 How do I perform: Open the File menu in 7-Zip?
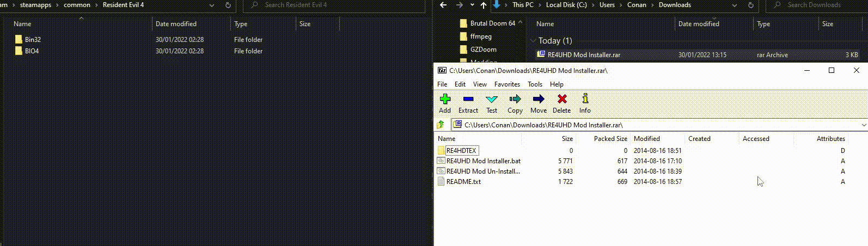click(442, 84)
